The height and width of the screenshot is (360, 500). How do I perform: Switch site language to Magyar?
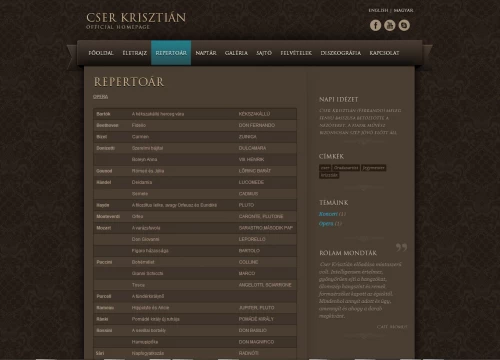(x=403, y=10)
